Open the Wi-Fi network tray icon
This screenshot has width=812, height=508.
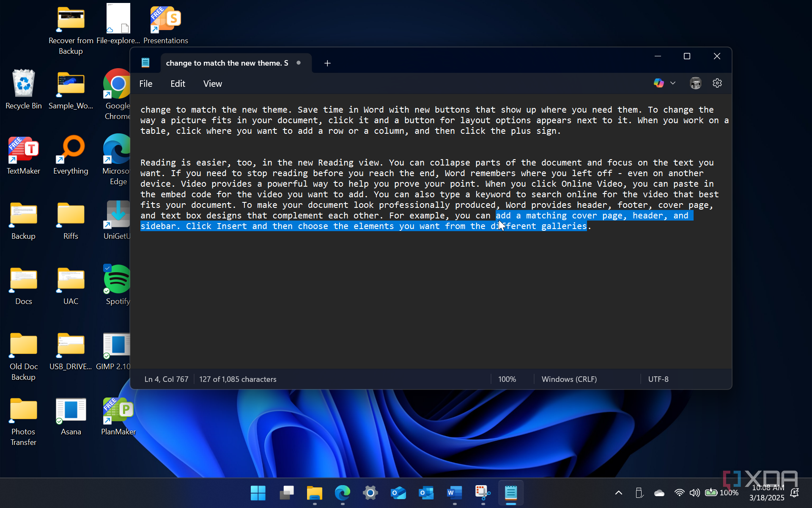pos(679,493)
